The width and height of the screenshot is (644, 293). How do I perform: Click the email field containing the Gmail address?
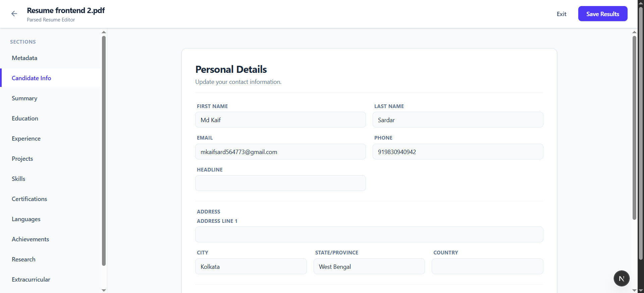280,152
